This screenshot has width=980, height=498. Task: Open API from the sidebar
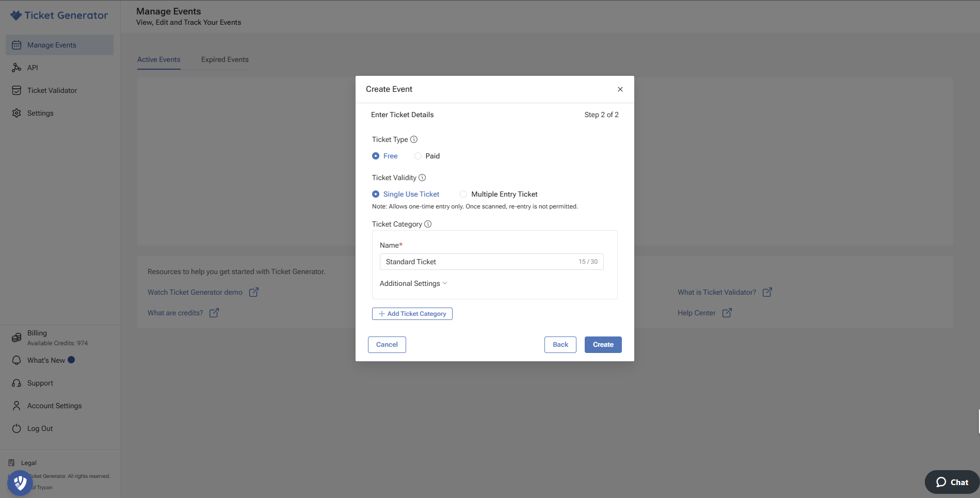click(59, 68)
